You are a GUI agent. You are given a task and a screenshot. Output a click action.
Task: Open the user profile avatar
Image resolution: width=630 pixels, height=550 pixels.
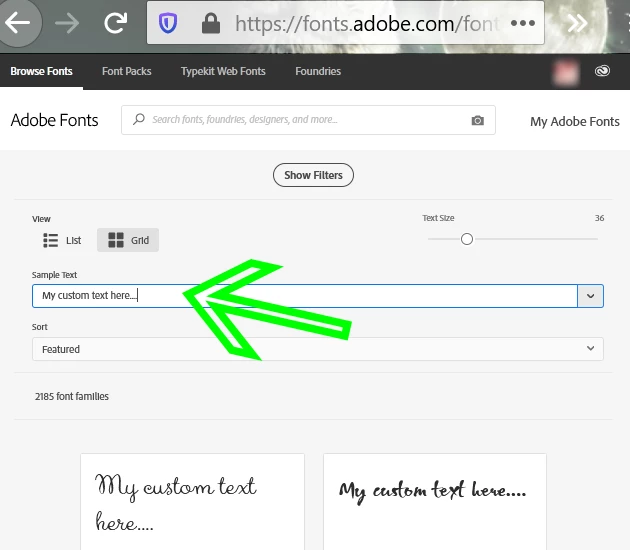pos(566,73)
